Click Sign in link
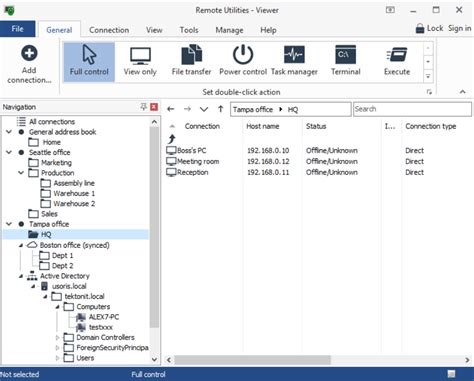This screenshot has width=474, height=381. pos(460,28)
